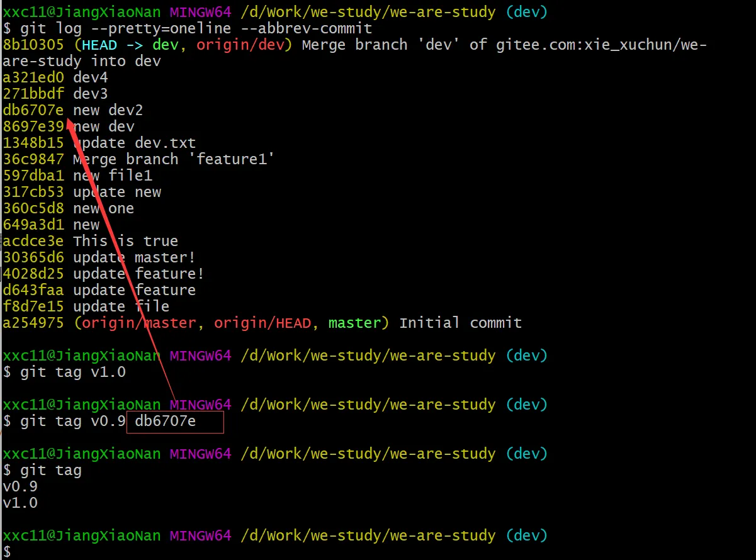
Task: Select the a254975 initial commit hash
Action: (33, 323)
